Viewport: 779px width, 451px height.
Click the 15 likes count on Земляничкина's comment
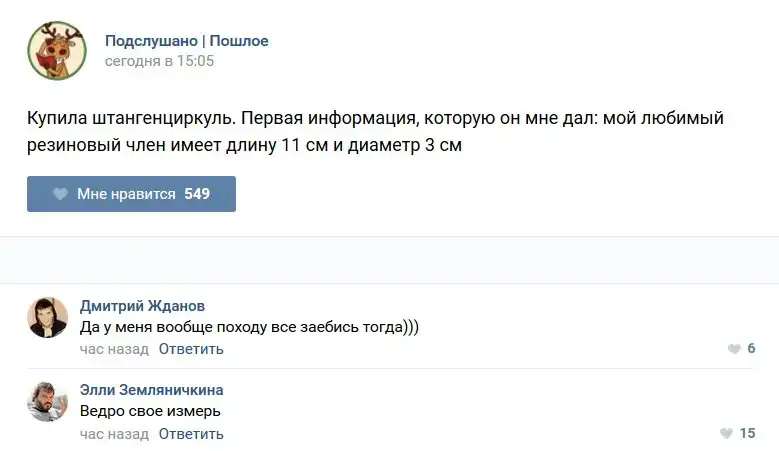click(x=747, y=434)
